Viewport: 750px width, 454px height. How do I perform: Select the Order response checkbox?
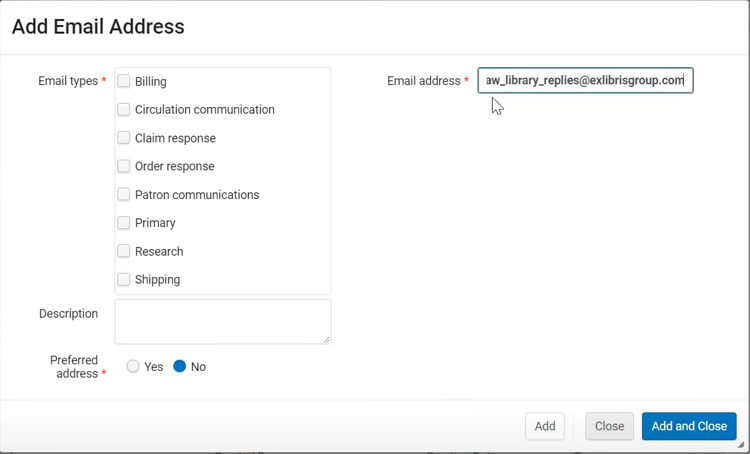coord(124,166)
